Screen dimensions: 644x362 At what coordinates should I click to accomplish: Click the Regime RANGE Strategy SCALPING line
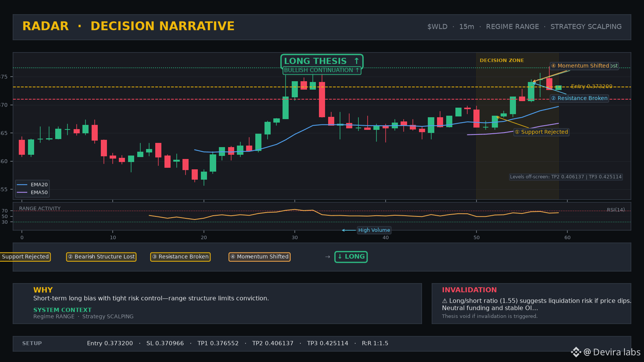click(x=84, y=317)
